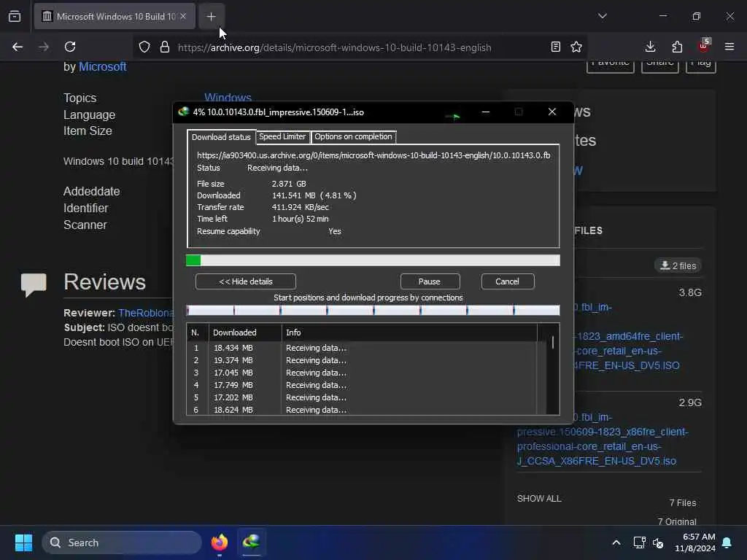Close the IDM download dialog
The height and width of the screenshot is (560, 747).
(x=552, y=112)
